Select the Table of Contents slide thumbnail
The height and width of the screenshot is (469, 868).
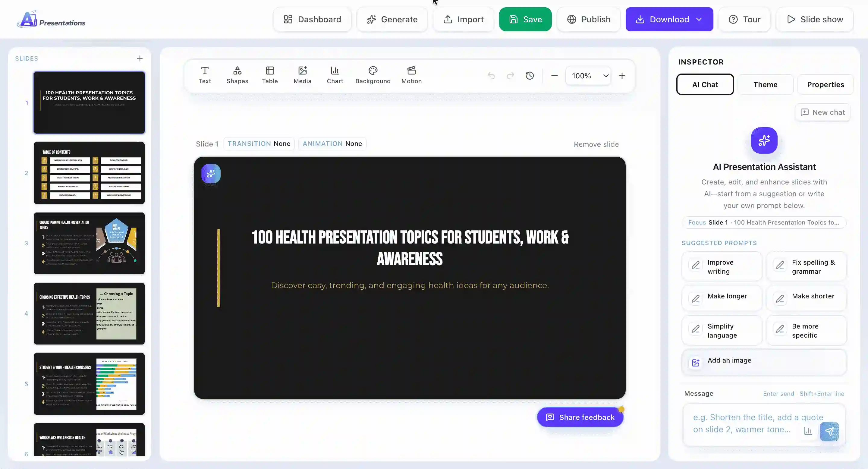tap(89, 173)
